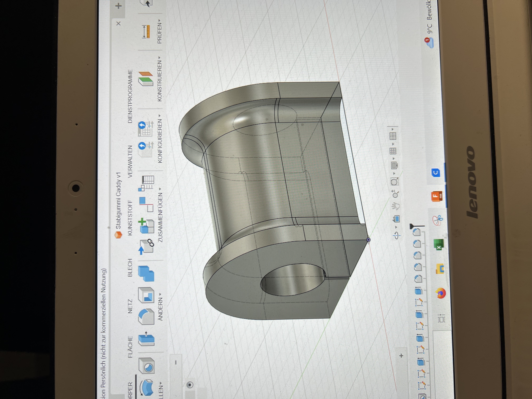Select the Measure tool icon
532x399 pixels.
[146, 32]
